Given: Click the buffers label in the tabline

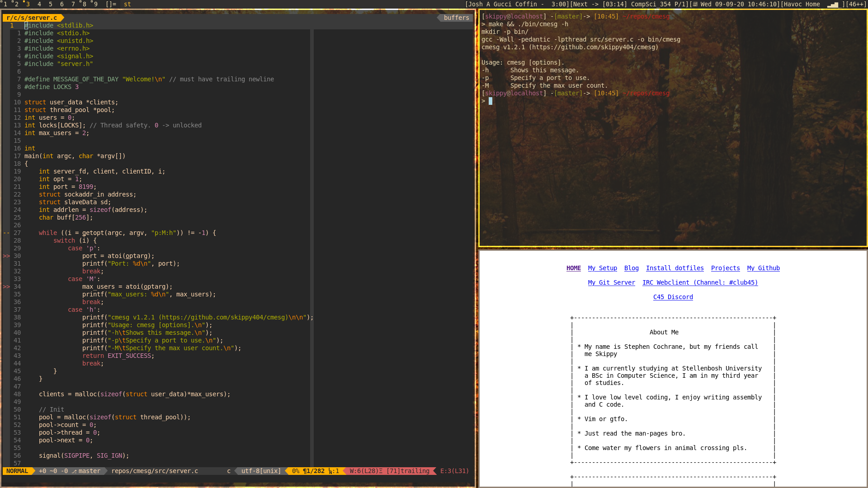Looking at the screenshot, I should tap(456, 18).
